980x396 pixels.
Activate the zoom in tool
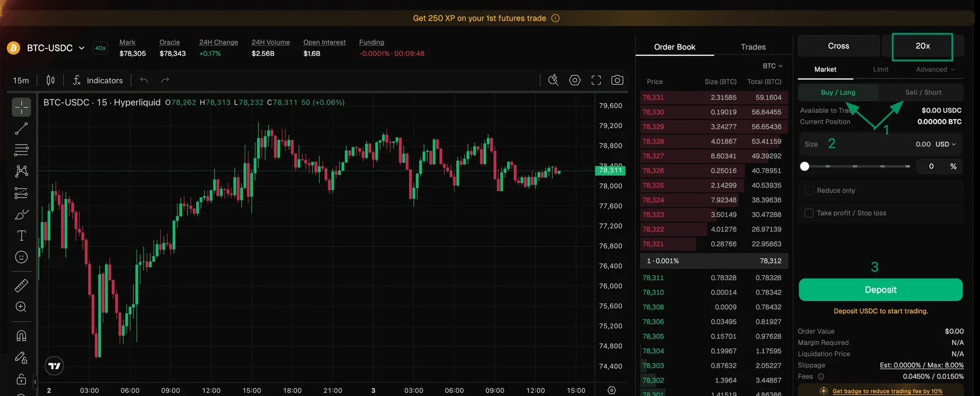click(x=21, y=307)
